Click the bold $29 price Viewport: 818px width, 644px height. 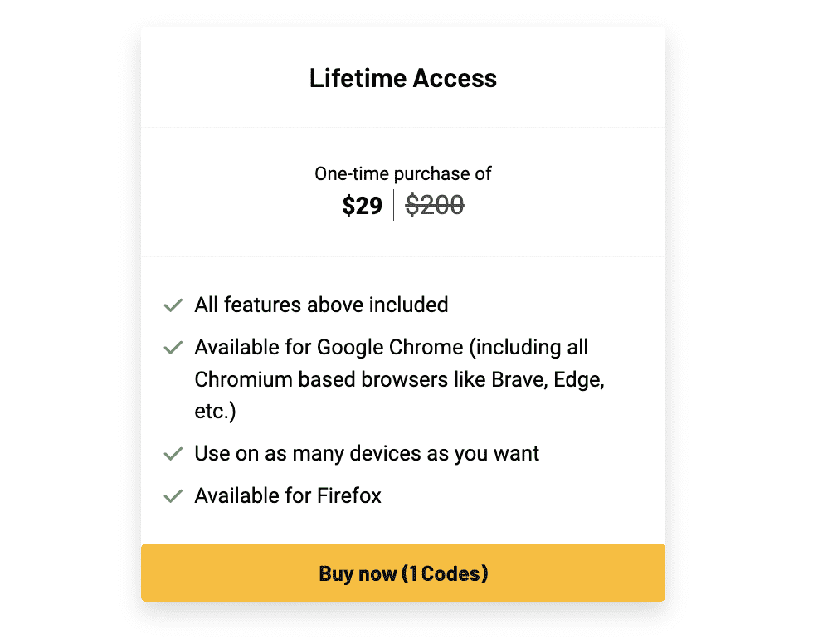(x=362, y=205)
